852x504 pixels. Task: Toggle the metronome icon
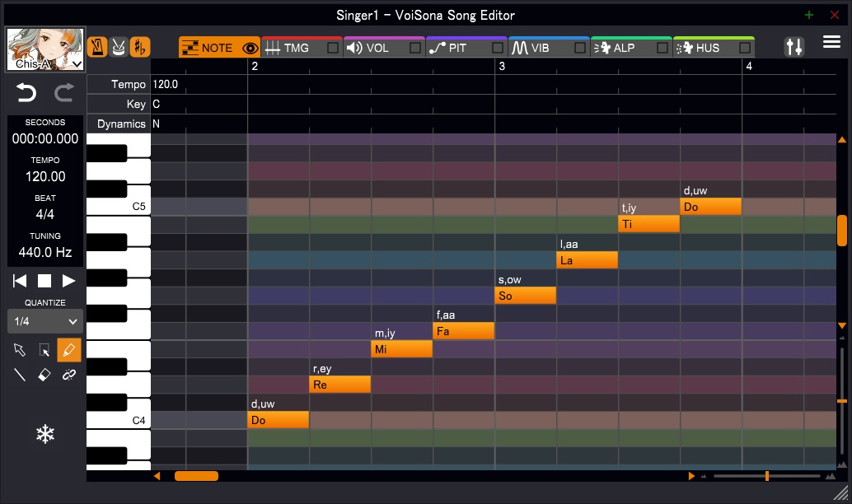click(x=97, y=47)
